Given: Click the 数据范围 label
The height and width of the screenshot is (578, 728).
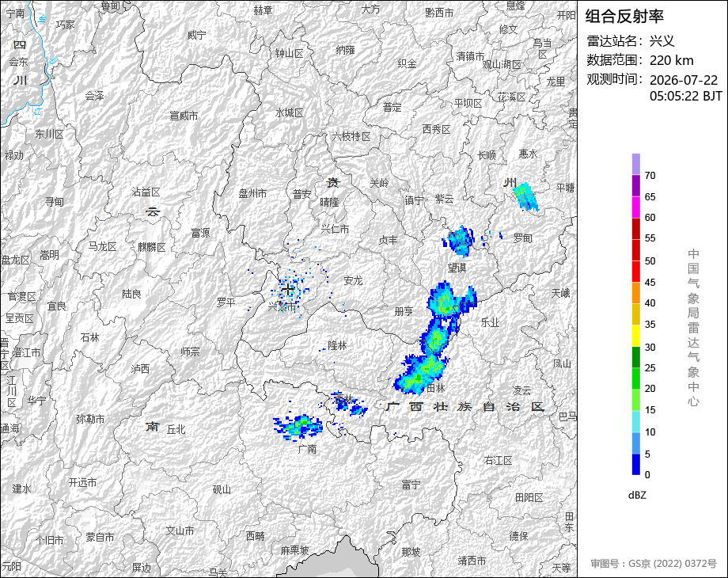Looking at the screenshot, I should 614,60.
